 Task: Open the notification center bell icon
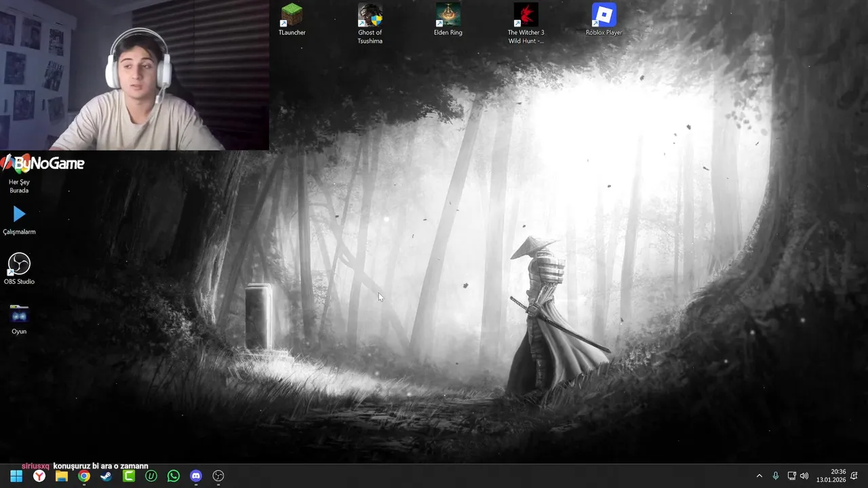click(854, 476)
